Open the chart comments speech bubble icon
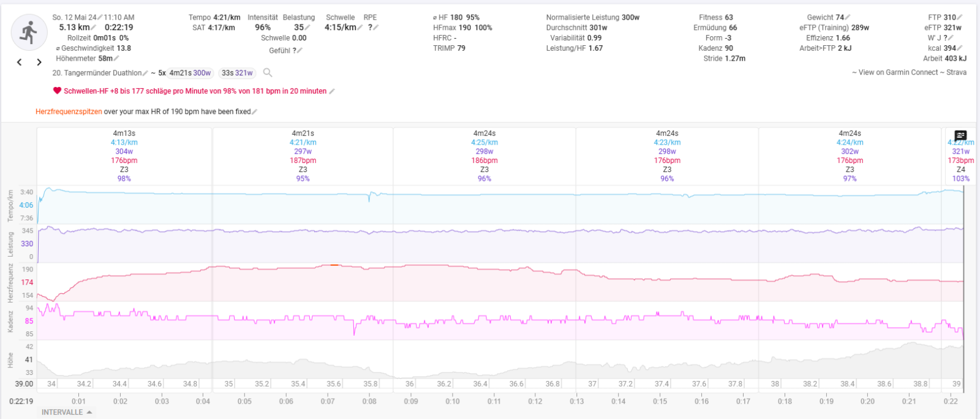Viewport: 980px width, 419px height. 960,135
